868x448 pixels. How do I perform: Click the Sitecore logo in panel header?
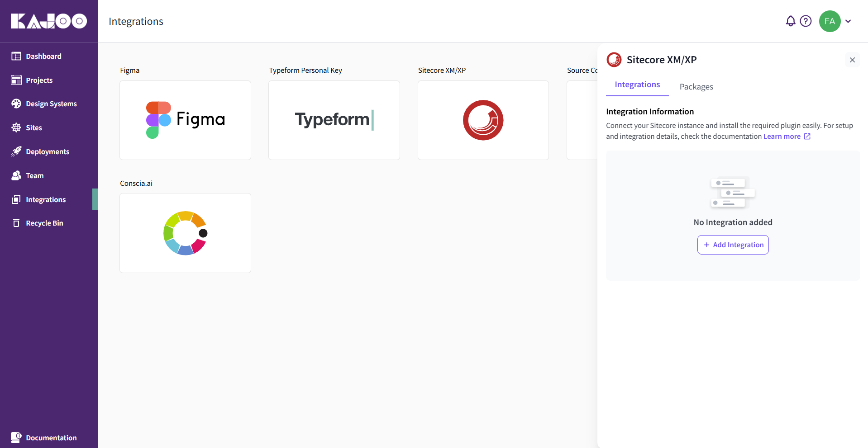tap(614, 60)
